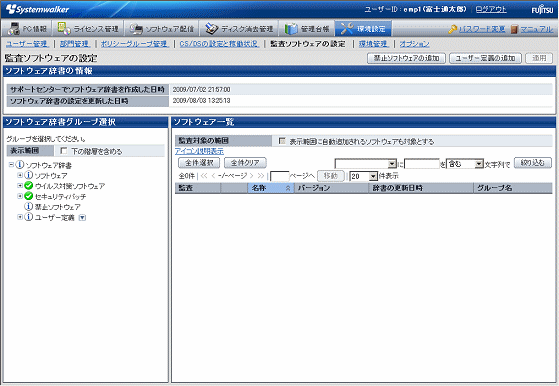Click the password key icon

coord(452,29)
